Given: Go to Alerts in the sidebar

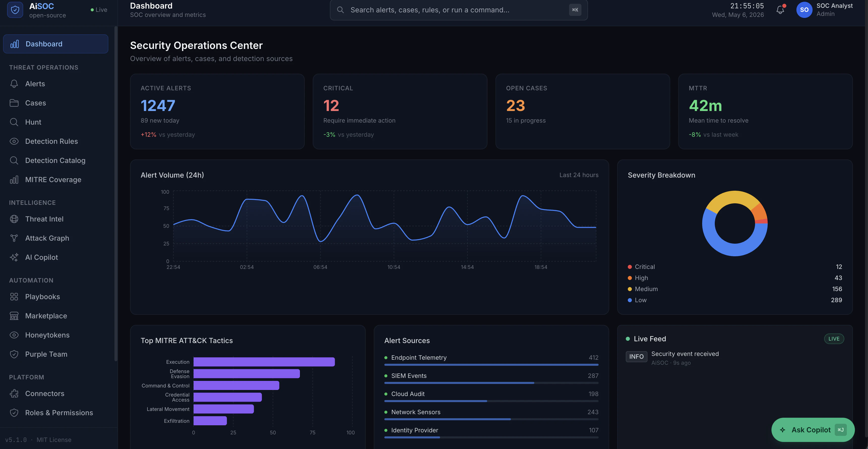Looking at the screenshot, I should pyautogui.click(x=56, y=84).
